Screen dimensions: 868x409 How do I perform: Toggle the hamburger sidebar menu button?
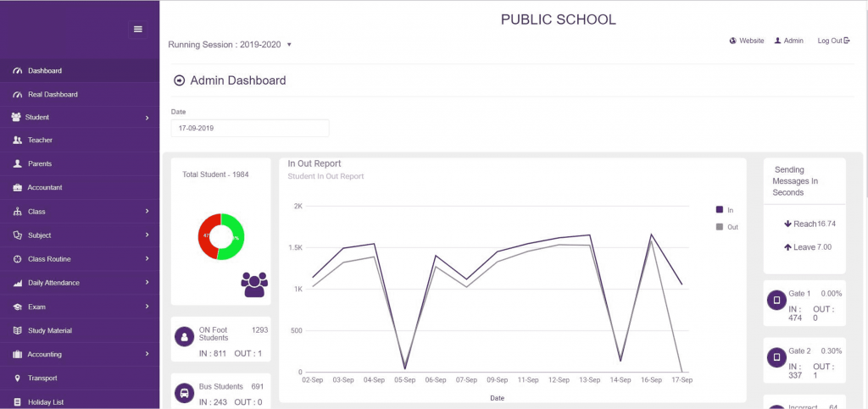138,30
